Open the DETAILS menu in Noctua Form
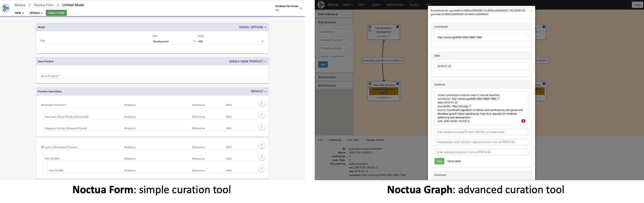 36,13
